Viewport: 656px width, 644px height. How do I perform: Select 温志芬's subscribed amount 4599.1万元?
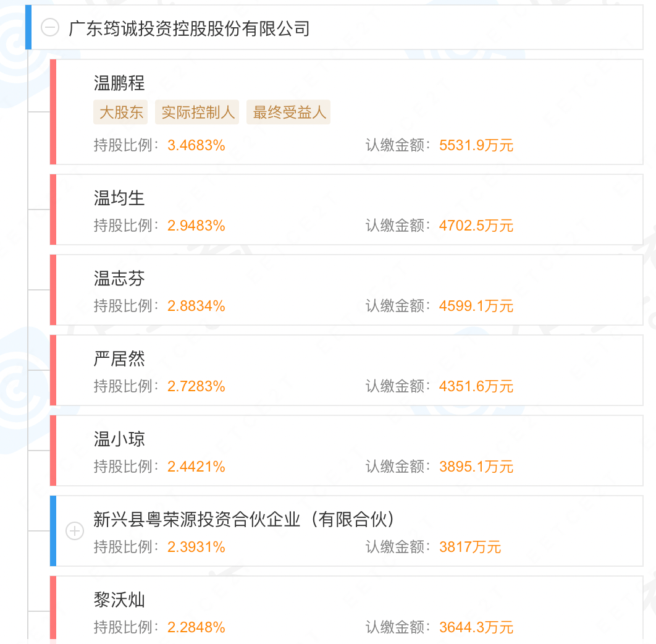click(x=476, y=307)
